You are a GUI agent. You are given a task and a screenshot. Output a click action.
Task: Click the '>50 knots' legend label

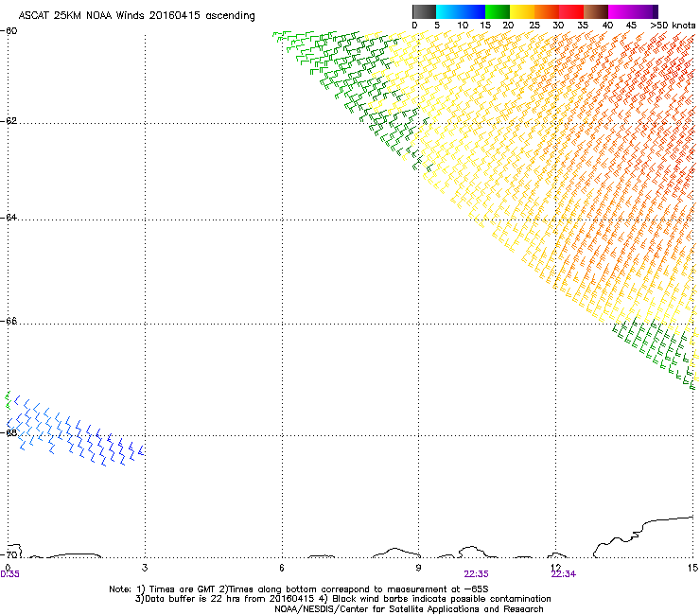(673, 26)
